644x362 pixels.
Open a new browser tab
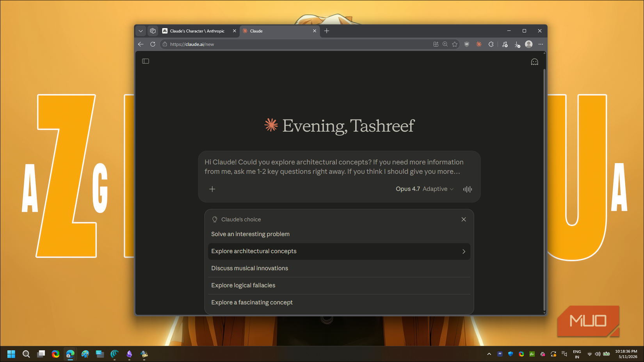(x=327, y=31)
